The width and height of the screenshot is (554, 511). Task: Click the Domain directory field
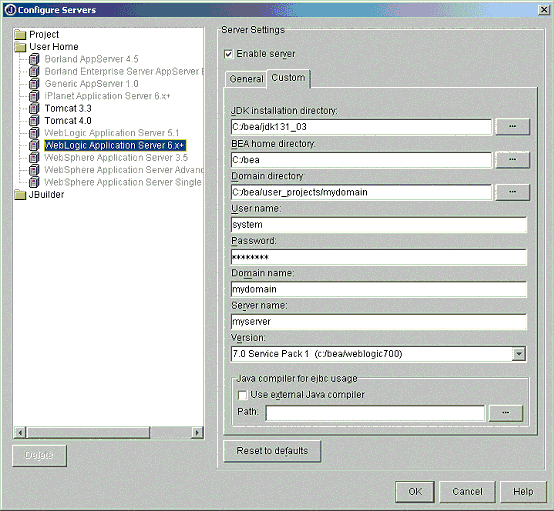coord(361,192)
